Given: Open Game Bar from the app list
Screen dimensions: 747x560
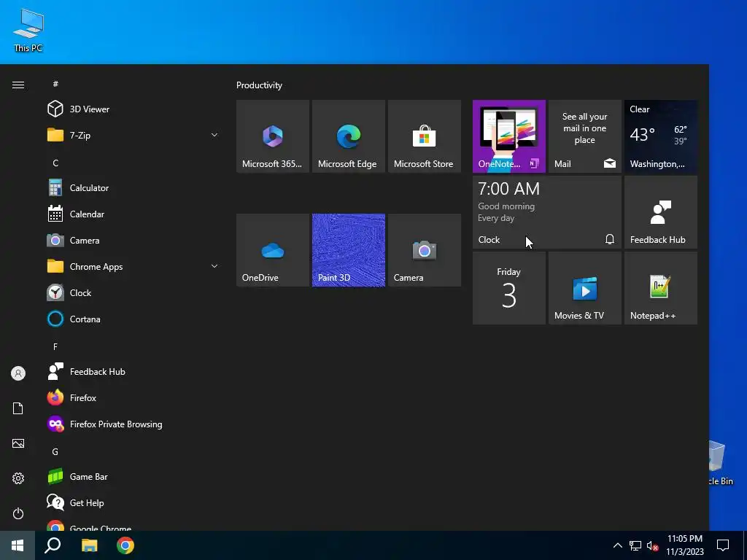Looking at the screenshot, I should tap(133, 477).
